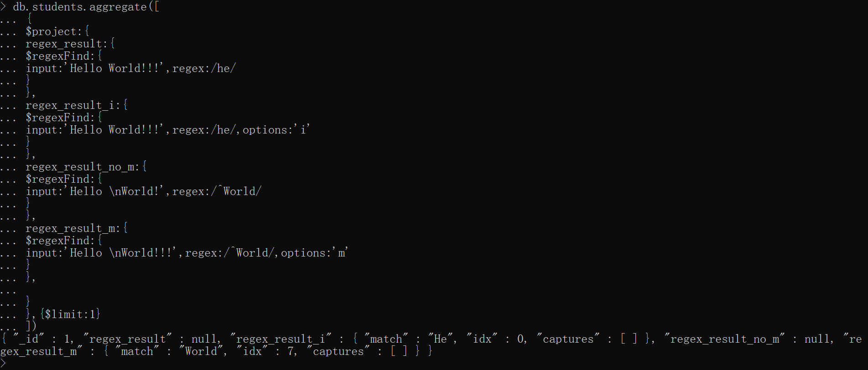Click the /^World/ regex followed by options:'m'
This screenshot has height=370, width=868.
point(250,253)
